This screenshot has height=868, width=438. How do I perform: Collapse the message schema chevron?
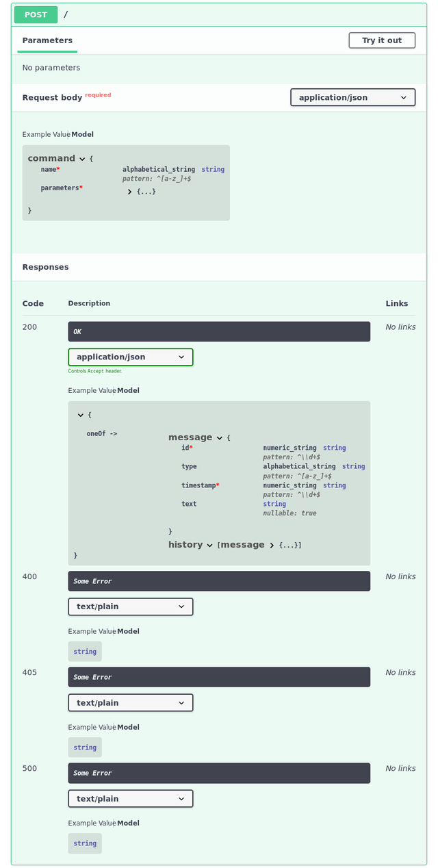[x=220, y=438]
